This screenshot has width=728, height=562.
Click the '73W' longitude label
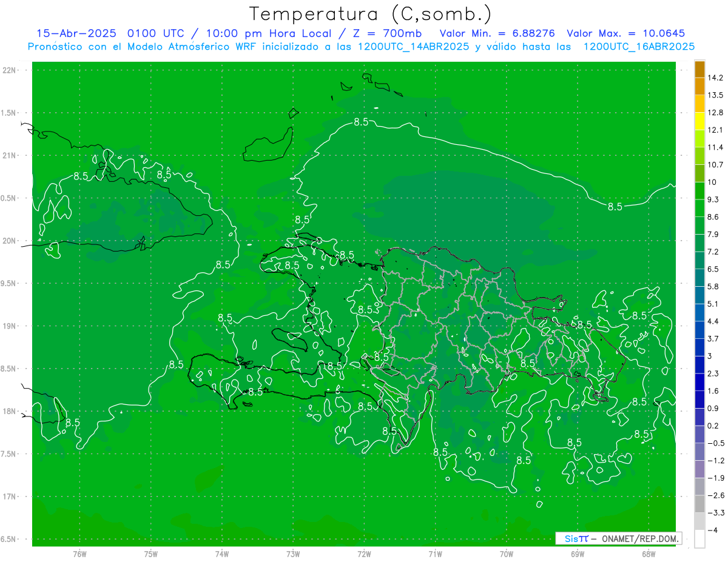coord(293,554)
